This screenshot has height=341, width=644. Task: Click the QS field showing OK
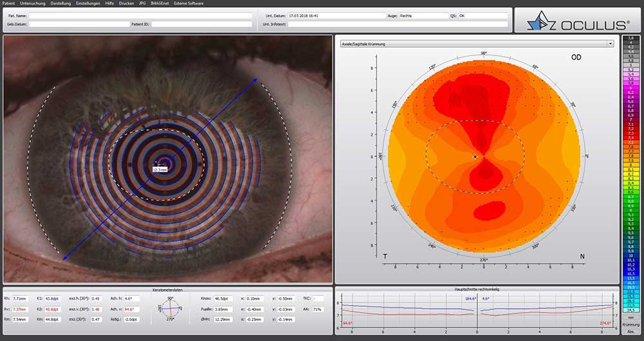483,15
